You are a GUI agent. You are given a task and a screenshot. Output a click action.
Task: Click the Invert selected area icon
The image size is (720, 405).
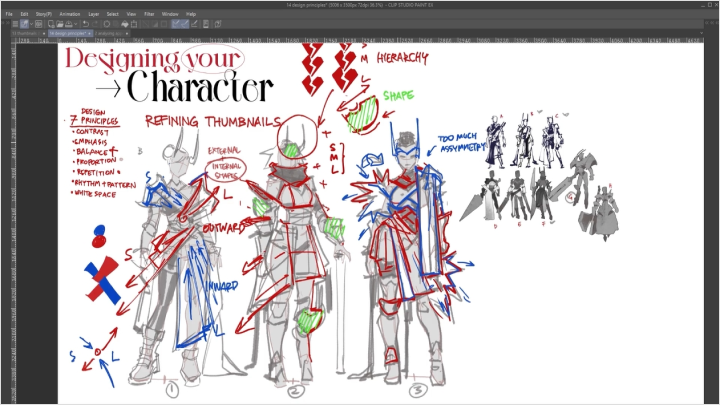coord(154,24)
